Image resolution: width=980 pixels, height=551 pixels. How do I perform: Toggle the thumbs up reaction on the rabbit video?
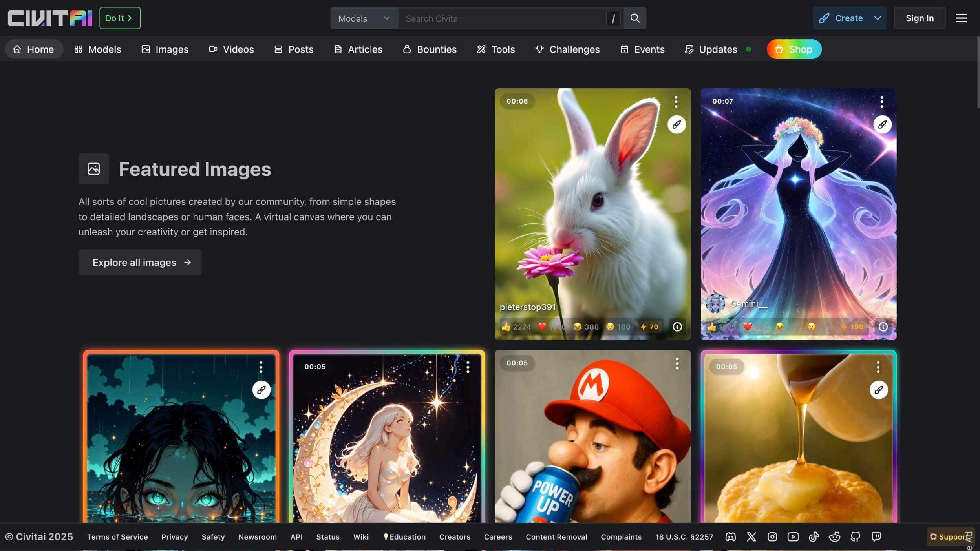coord(516,327)
